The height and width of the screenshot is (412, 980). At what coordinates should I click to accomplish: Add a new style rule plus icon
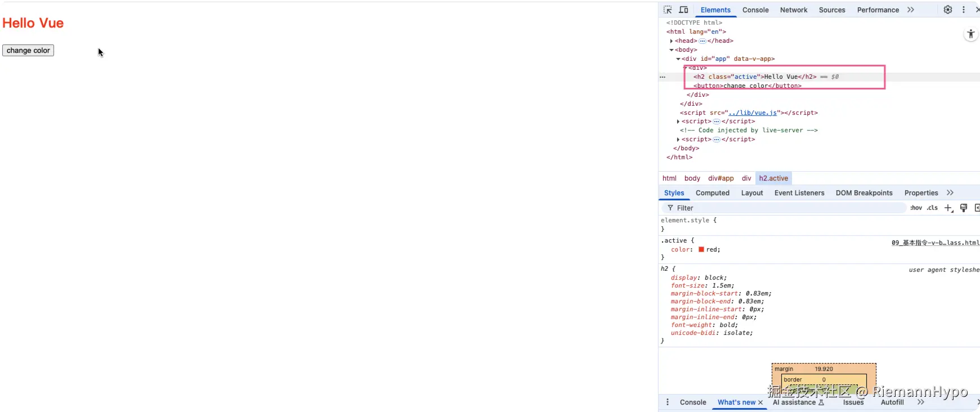[948, 208]
